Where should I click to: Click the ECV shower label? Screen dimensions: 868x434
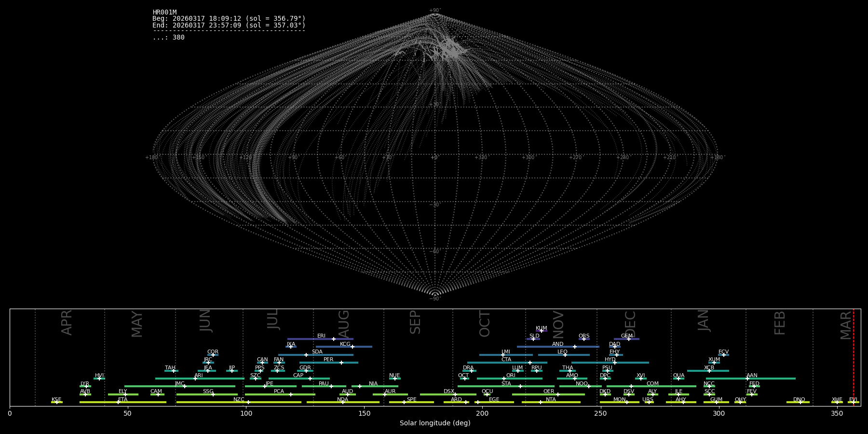(723, 352)
